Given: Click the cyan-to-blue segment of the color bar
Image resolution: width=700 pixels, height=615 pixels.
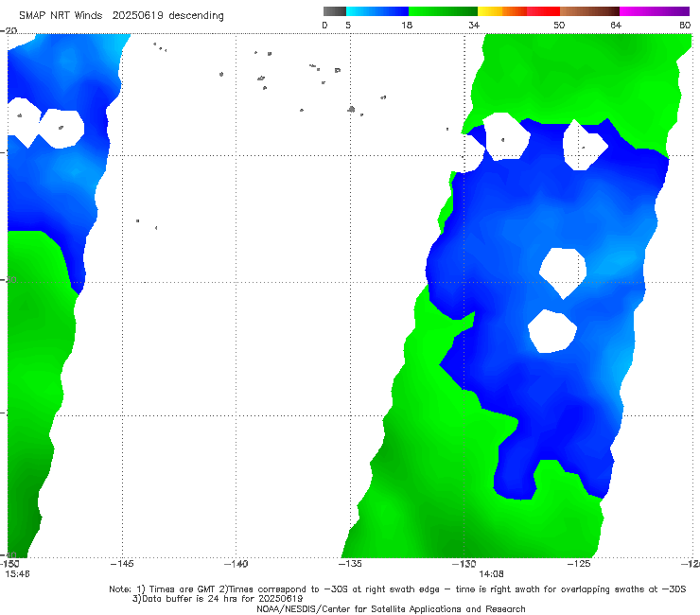Looking at the screenshot, I should [x=377, y=11].
